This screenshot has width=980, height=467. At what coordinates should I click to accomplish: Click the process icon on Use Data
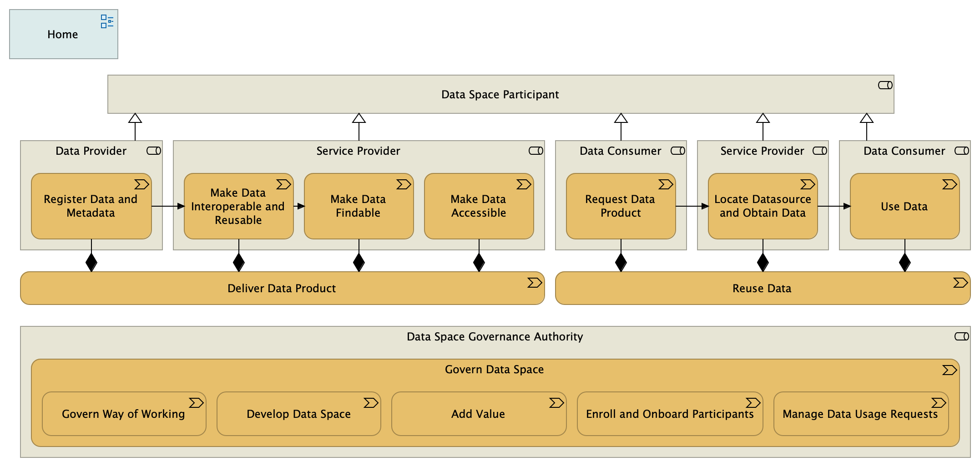click(949, 184)
